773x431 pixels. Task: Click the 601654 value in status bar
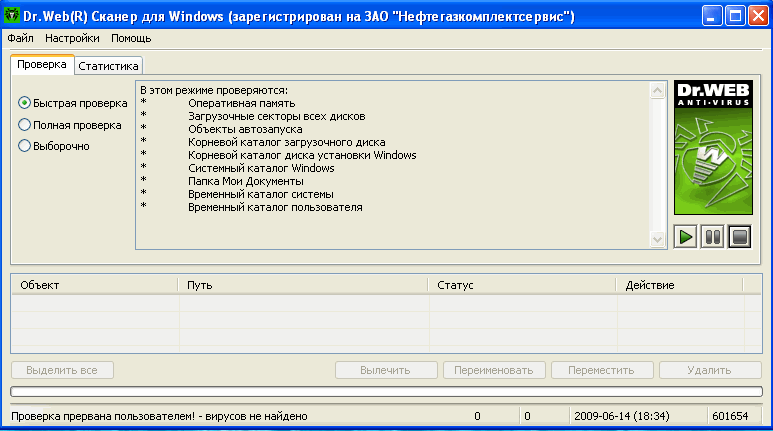tap(730, 416)
